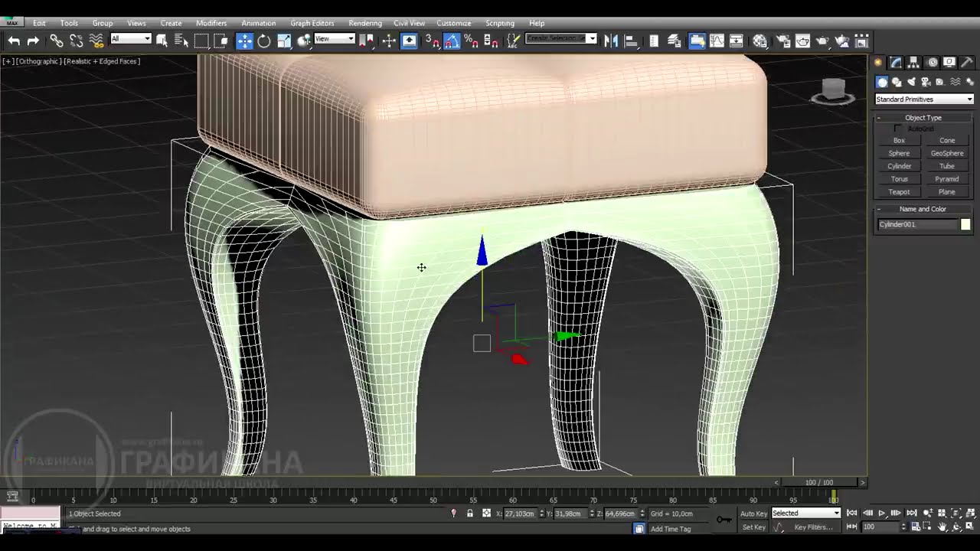Switch to the Hierarchy command panel tab
This screenshot has width=980, height=551.
914,63
